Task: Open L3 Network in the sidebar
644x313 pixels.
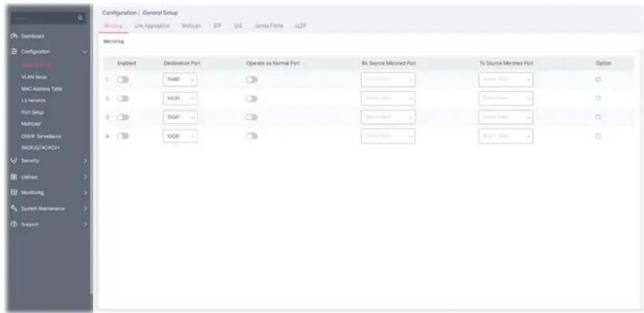Action: click(34, 100)
